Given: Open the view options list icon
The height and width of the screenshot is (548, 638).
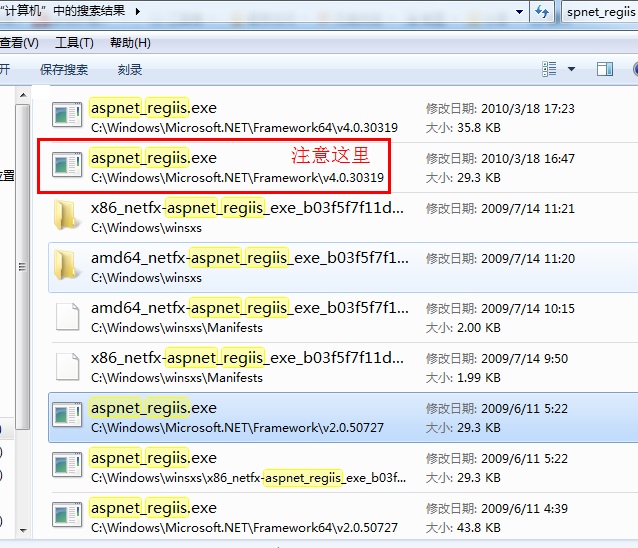Looking at the screenshot, I should tap(549, 69).
